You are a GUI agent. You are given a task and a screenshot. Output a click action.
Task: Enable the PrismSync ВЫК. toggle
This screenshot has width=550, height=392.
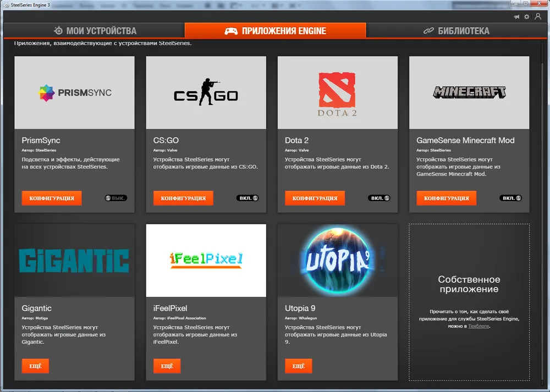[116, 198]
